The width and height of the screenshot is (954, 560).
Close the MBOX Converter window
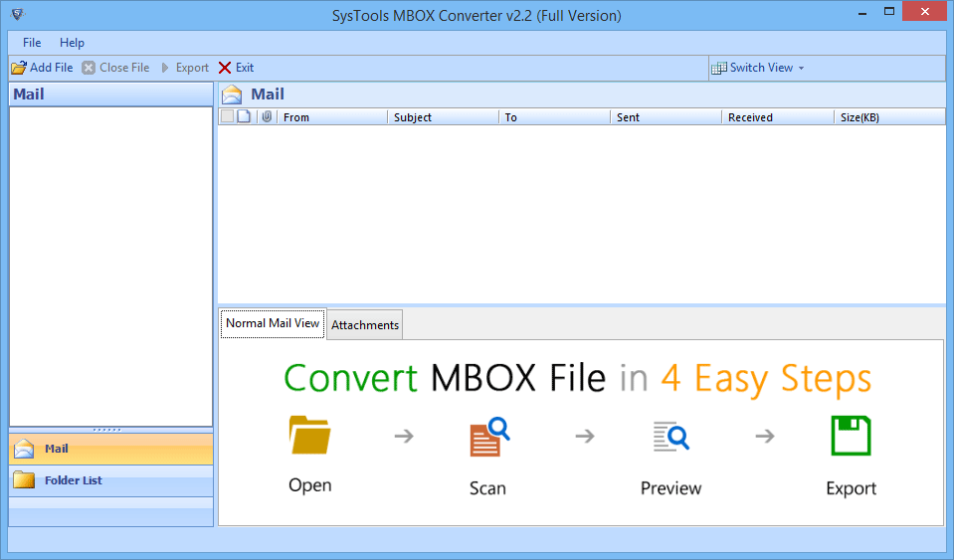tap(925, 12)
